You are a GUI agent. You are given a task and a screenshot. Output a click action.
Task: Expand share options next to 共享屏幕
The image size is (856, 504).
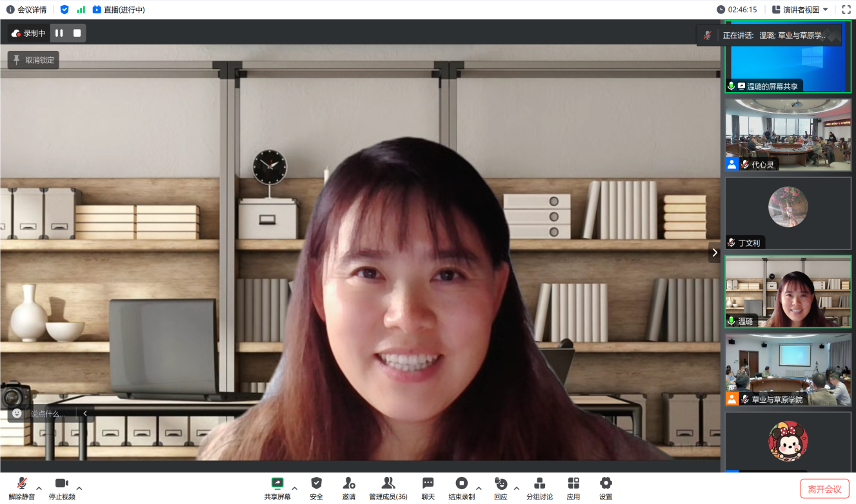pyautogui.click(x=295, y=488)
